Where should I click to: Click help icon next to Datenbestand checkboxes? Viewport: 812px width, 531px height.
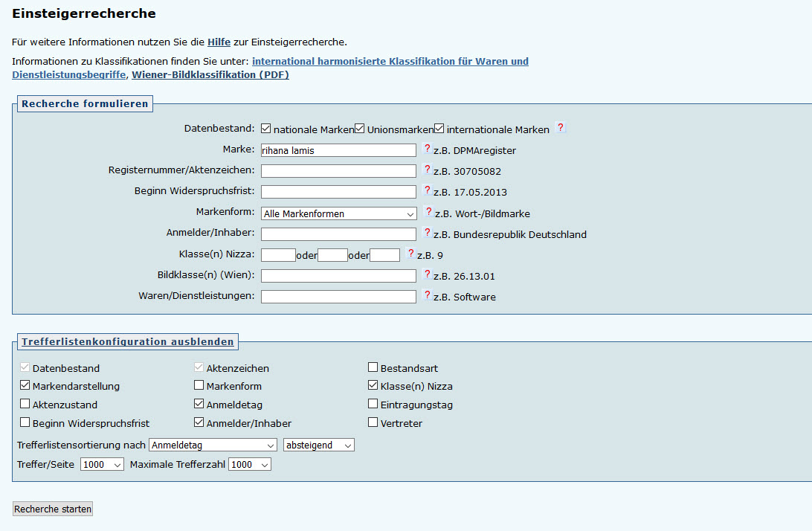(x=561, y=128)
